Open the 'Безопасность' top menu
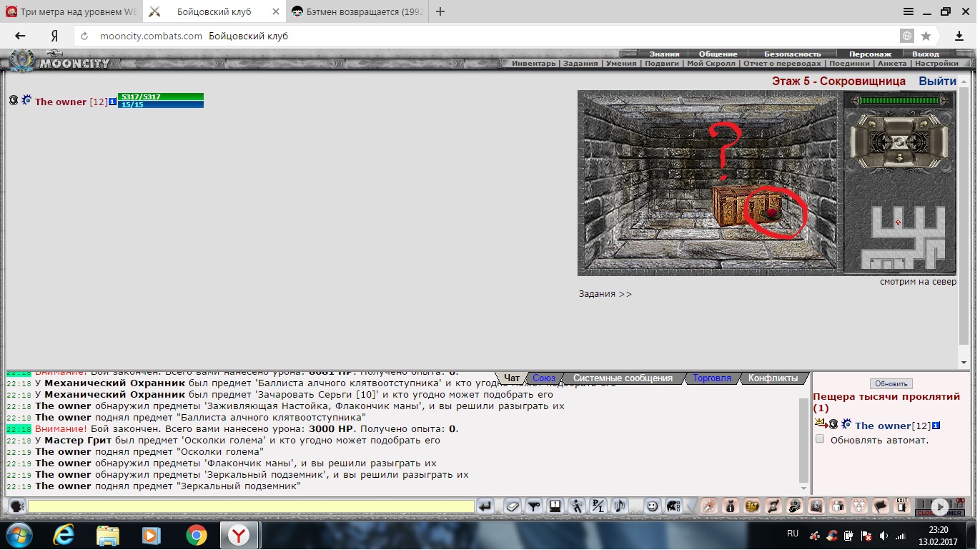This screenshot has height=550, width=980. (x=793, y=54)
